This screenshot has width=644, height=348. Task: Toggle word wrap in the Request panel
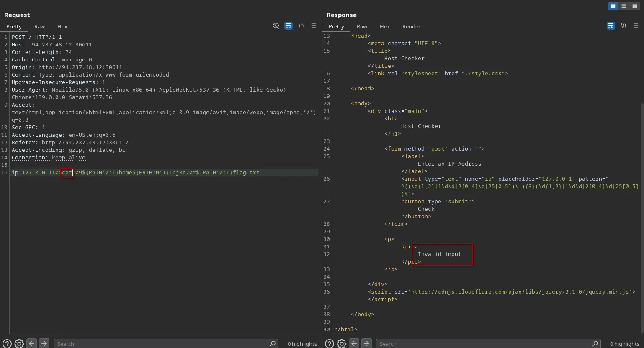click(289, 26)
